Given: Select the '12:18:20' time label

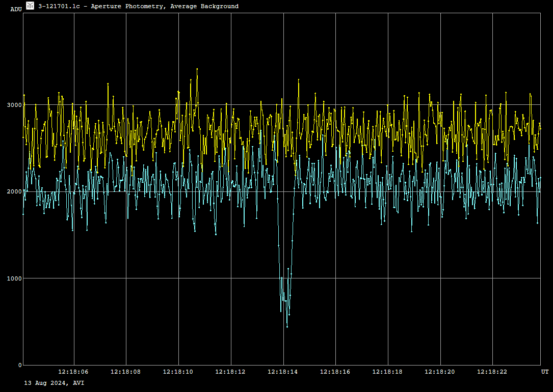Looking at the screenshot, I should point(440,372).
